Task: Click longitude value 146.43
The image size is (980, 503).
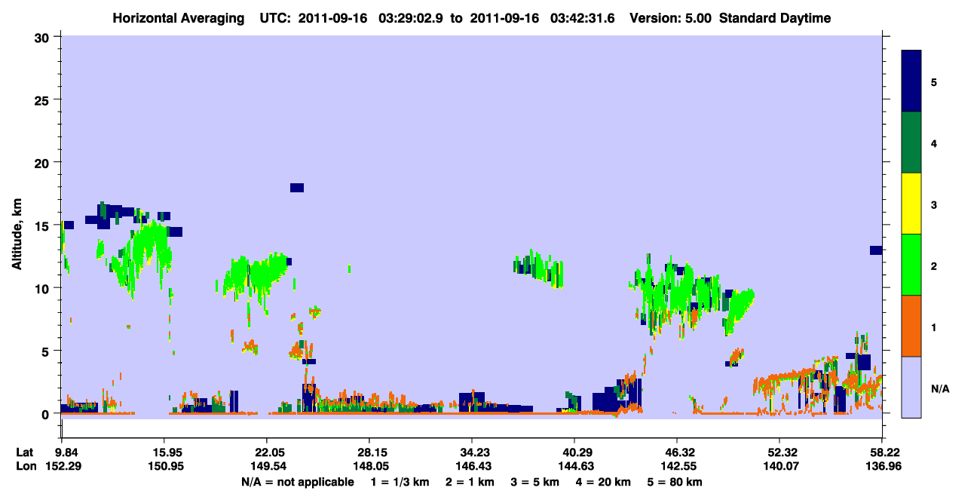Action: [472, 467]
